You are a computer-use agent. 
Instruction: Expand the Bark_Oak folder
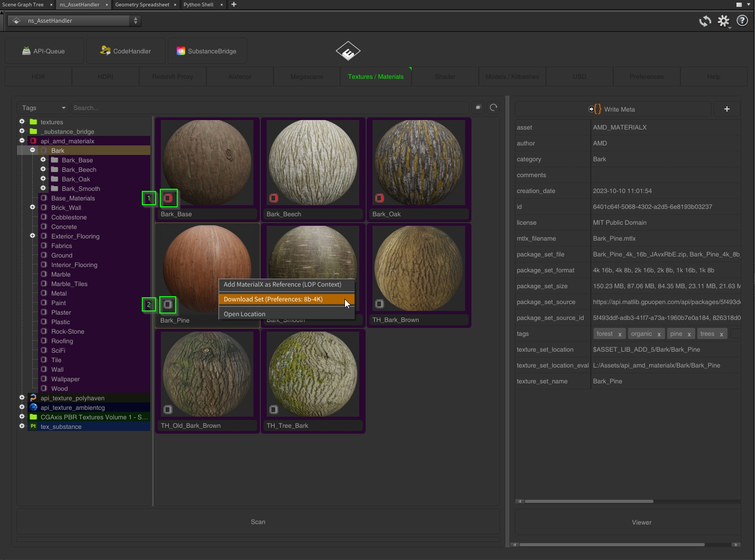[x=43, y=179]
